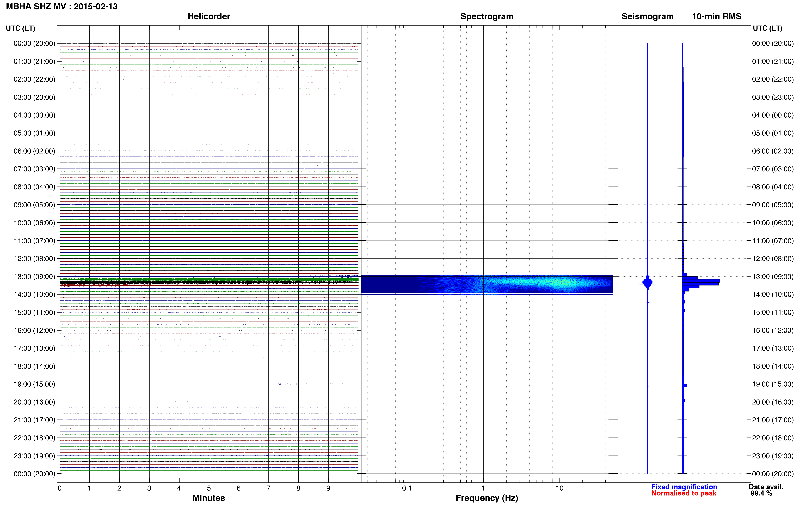Click the 10 frequency tick label
The image size is (812, 508).
pos(559,488)
